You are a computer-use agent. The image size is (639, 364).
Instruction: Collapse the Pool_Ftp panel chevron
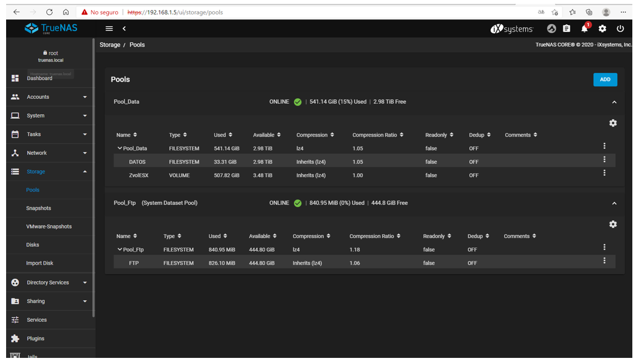pyautogui.click(x=614, y=203)
